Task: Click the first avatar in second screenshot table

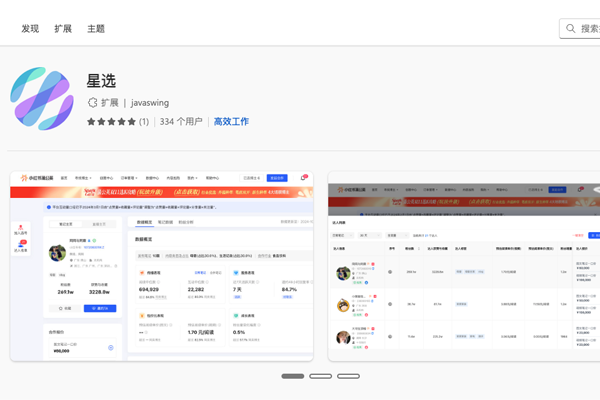Action: pyautogui.click(x=343, y=273)
